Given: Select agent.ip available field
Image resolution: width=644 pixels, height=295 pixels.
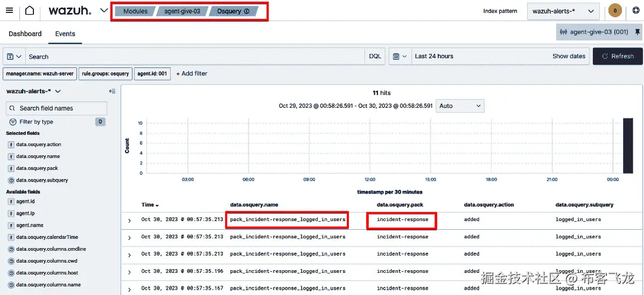Looking at the screenshot, I should [x=25, y=214].
